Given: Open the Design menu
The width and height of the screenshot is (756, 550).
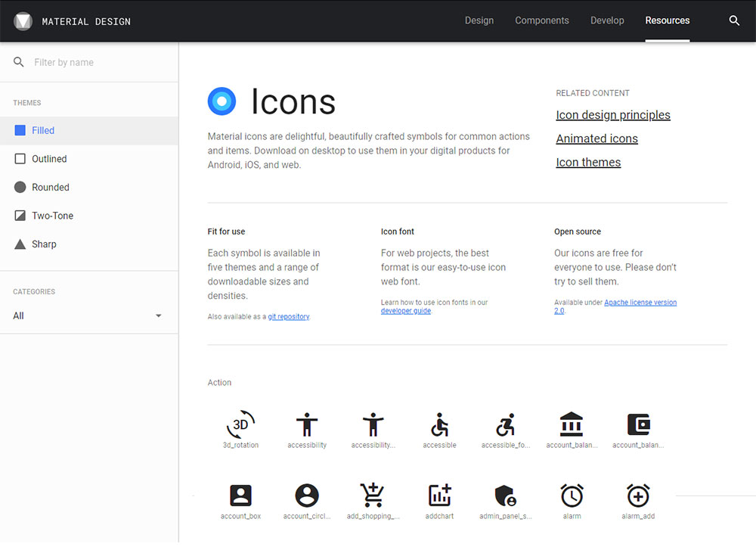Looking at the screenshot, I should pos(479,20).
